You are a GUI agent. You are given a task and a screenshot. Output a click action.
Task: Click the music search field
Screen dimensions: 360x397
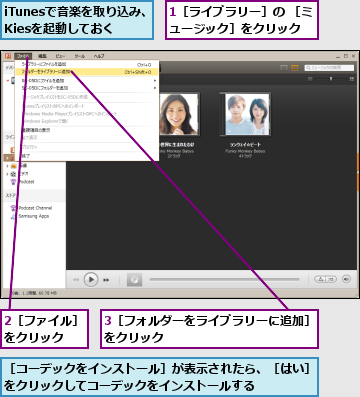click(329, 68)
